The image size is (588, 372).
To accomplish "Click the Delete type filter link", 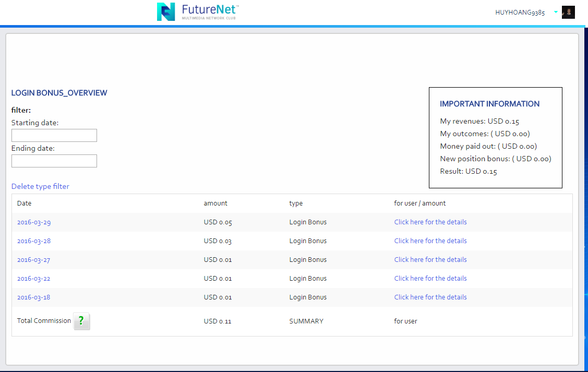I will click(40, 186).
